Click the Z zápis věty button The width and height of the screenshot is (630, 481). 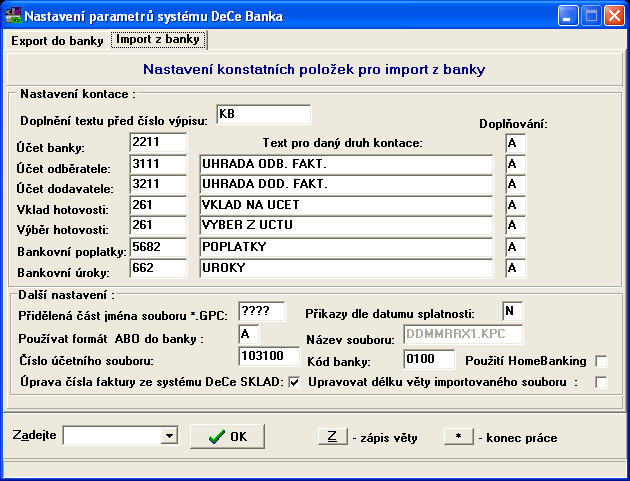click(x=333, y=436)
